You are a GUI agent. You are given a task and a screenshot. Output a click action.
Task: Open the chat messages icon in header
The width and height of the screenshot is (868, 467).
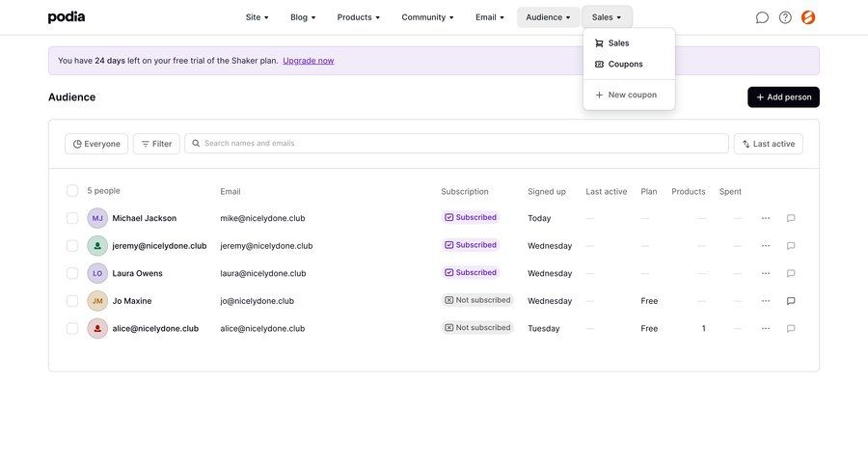762,17
